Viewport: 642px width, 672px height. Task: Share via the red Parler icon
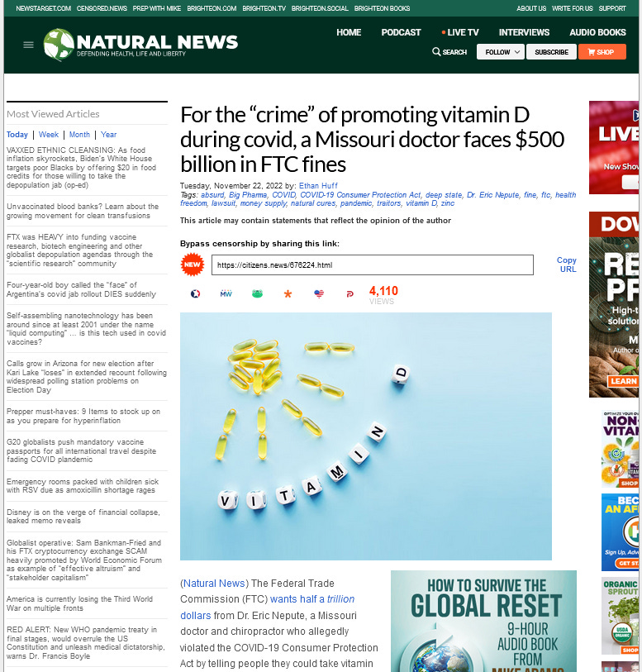click(x=350, y=294)
